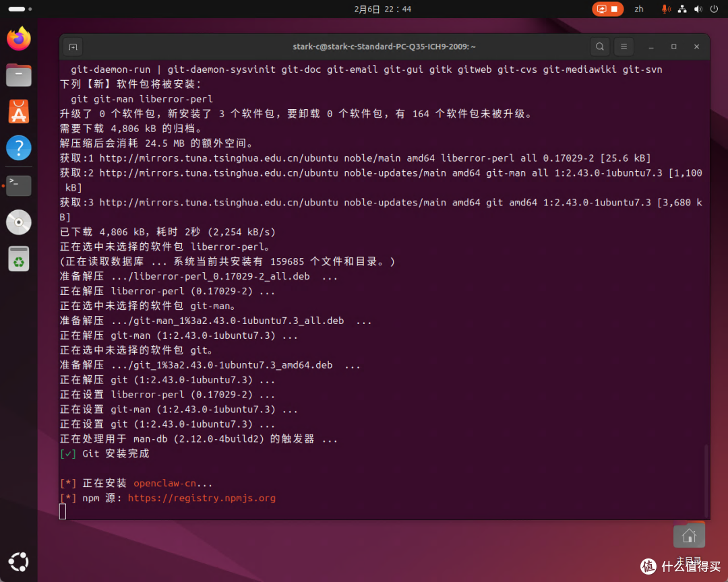The width and height of the screenshot is (728, 582).
Task: Click the line '正在设置 git-man (1:2.43.0-1ubuntu7.3)'
Action: pyautogui.click(x=179, y=410)
